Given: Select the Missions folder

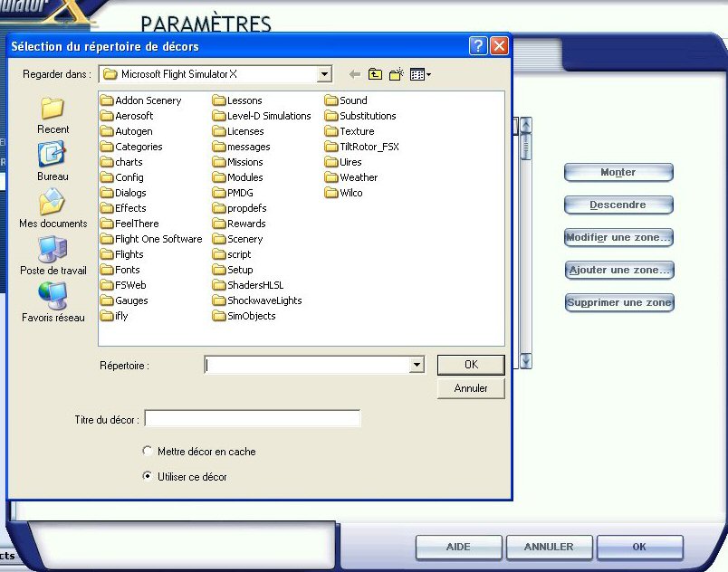Looking at the screenshot, I should point(238,162).
